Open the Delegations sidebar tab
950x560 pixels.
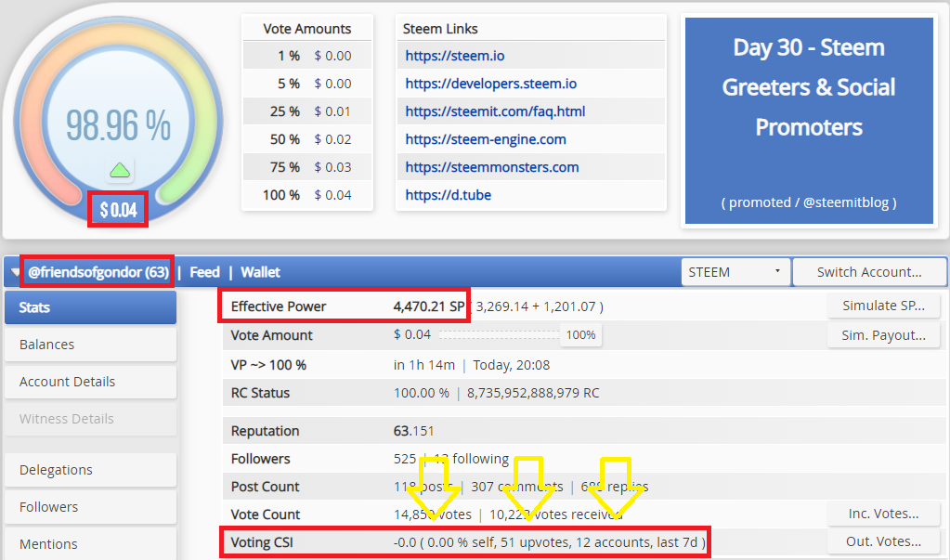click(x=91, y=470)
